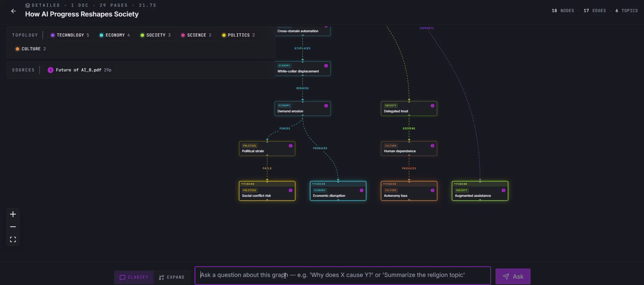
Task: Select the Augmented assistance node
Action: 480,191
